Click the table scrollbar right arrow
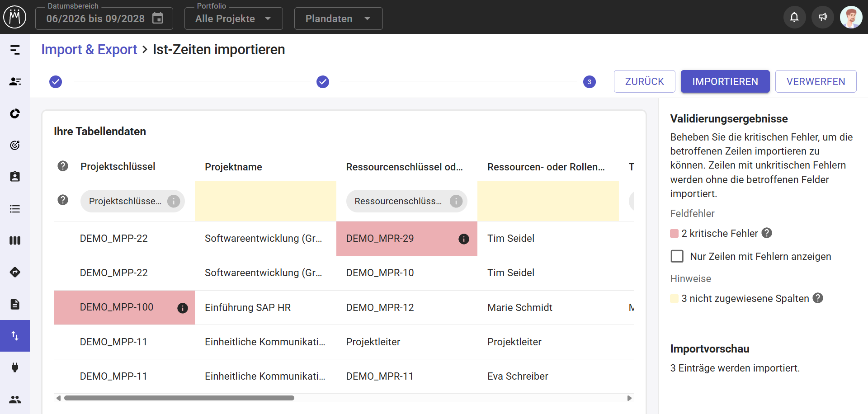Viewport: 868px width, 414px height. click(x=629, y=398)
